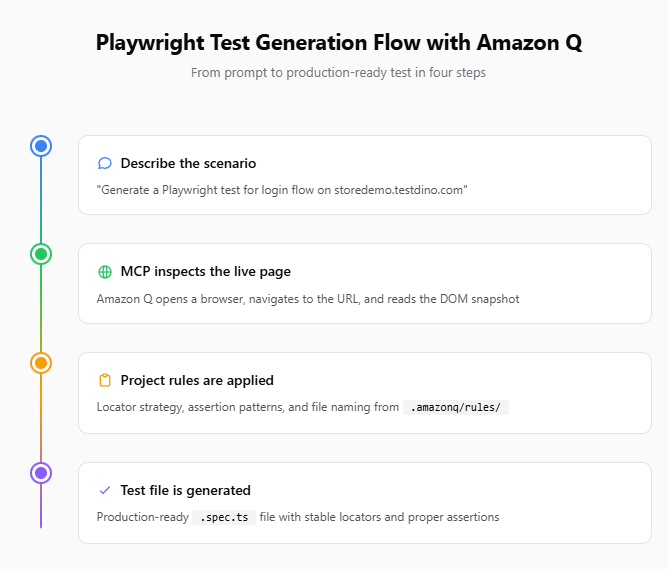The height and width of the screenshot is (569, 668).
Task: Select the blue timeline step marker
Action: coord(41,146)
